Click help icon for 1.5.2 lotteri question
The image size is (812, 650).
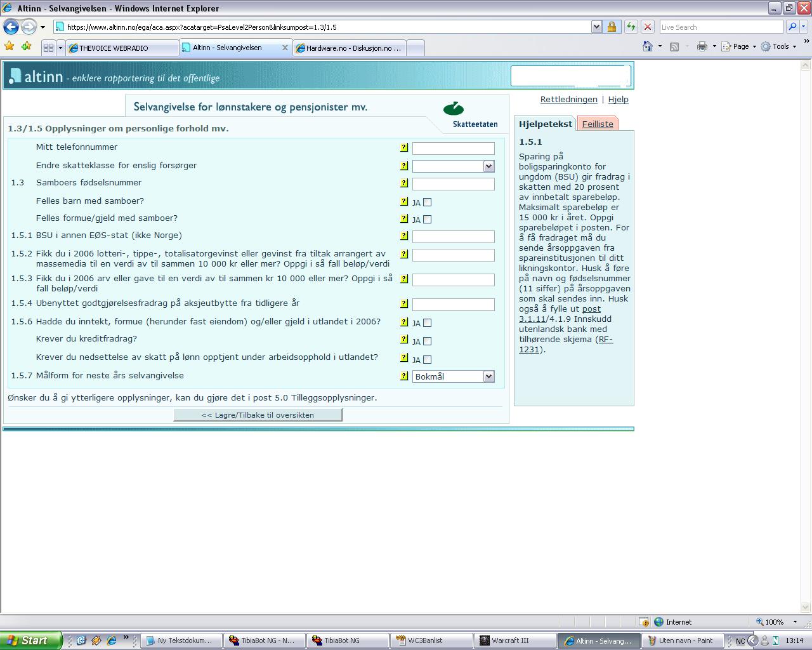point(403,254)
